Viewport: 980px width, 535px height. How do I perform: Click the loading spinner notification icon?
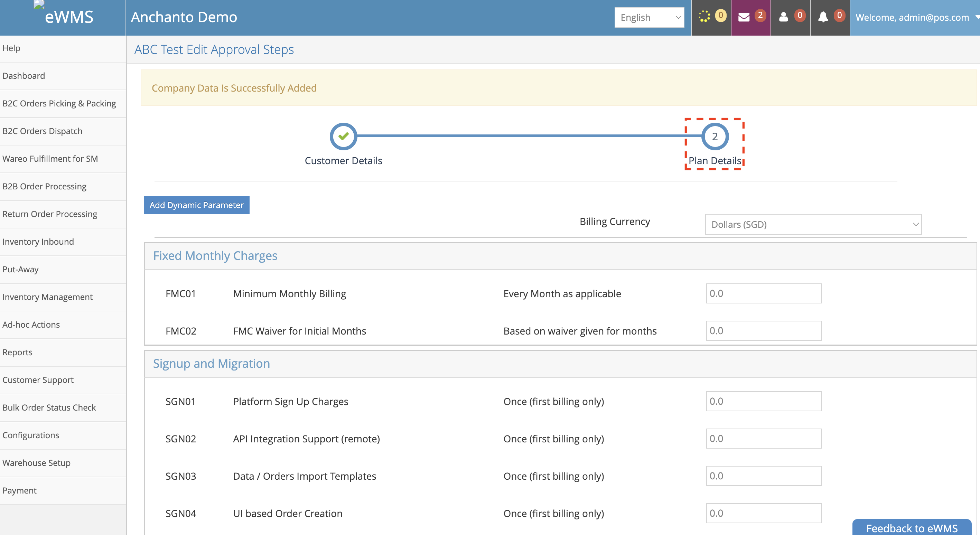tap(704, 17)
